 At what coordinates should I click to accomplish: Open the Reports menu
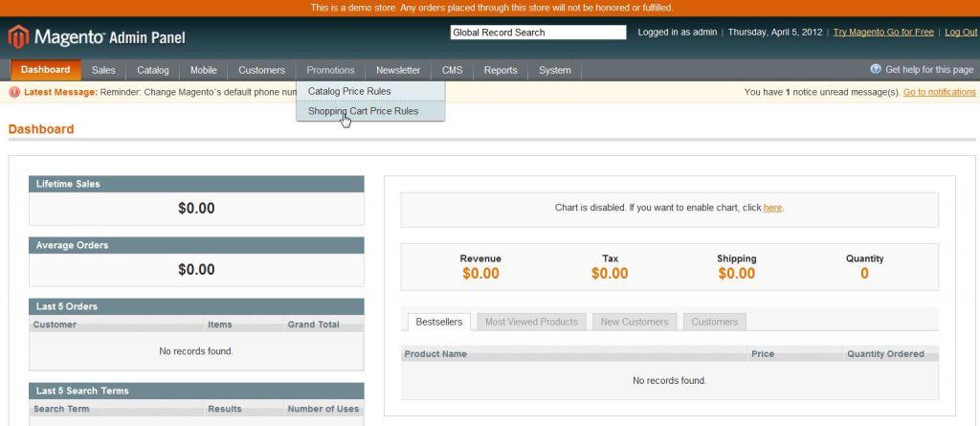pyautogui.click(x=500, y=70)
